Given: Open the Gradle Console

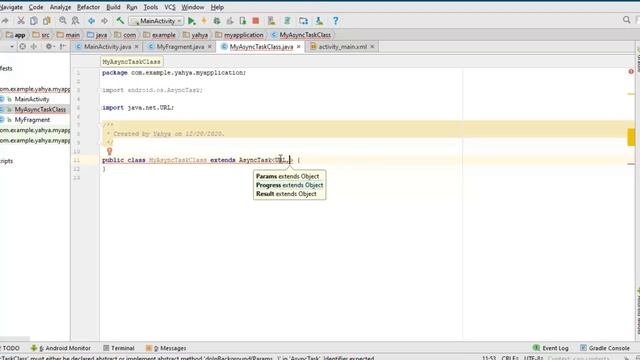Looking at the screenshot, I should point(604,348).
